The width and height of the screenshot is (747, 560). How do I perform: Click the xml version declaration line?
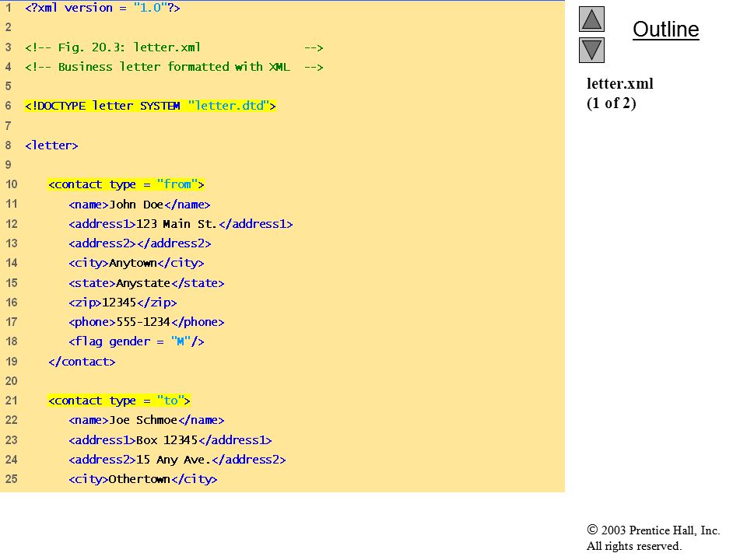pos(103,8)
